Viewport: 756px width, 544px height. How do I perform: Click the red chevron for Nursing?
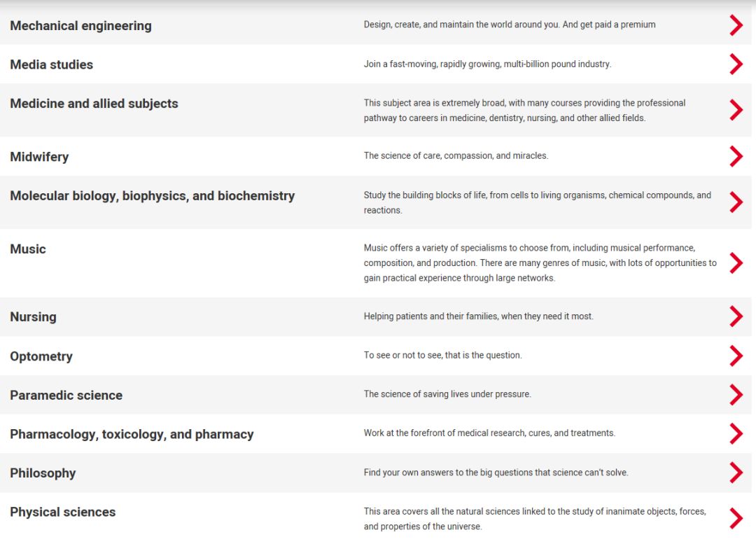pyautogui.click(x=736, y=316)
